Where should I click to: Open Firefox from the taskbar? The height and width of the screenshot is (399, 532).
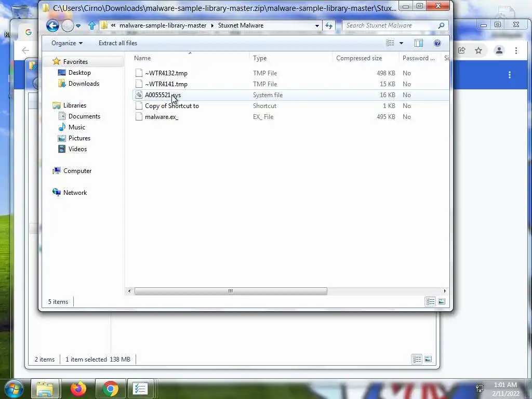pos(78,389)
